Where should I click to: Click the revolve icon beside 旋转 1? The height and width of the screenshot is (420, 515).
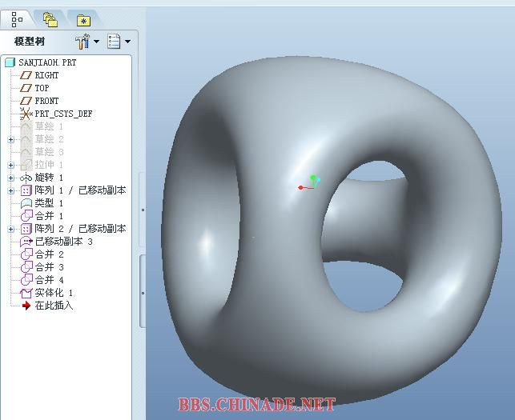[x=26, y=178]
